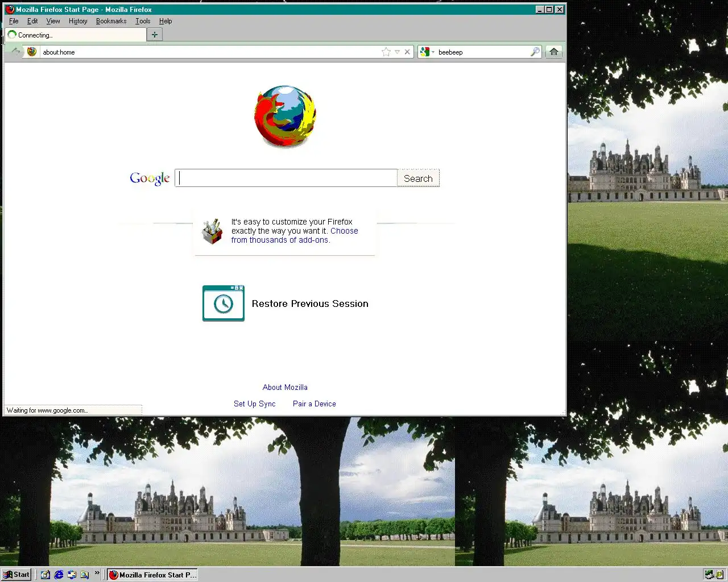Image resolution: width=728 pixels, height=582 pixels.
Task: Click Restore Previous Session text button
Action: tap(310, 304)
